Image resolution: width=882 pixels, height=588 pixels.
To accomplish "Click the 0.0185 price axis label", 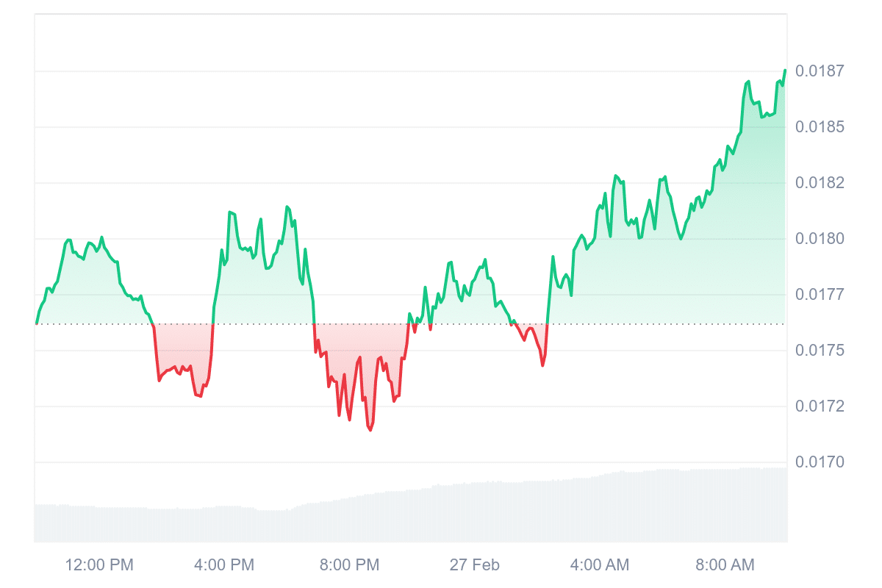I will click(820, 127).
